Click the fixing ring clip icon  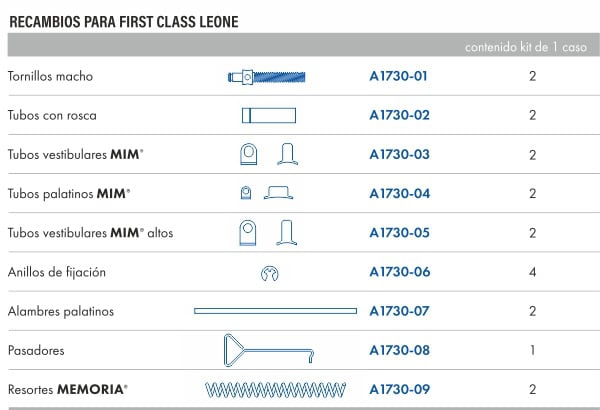click(270, 273)
